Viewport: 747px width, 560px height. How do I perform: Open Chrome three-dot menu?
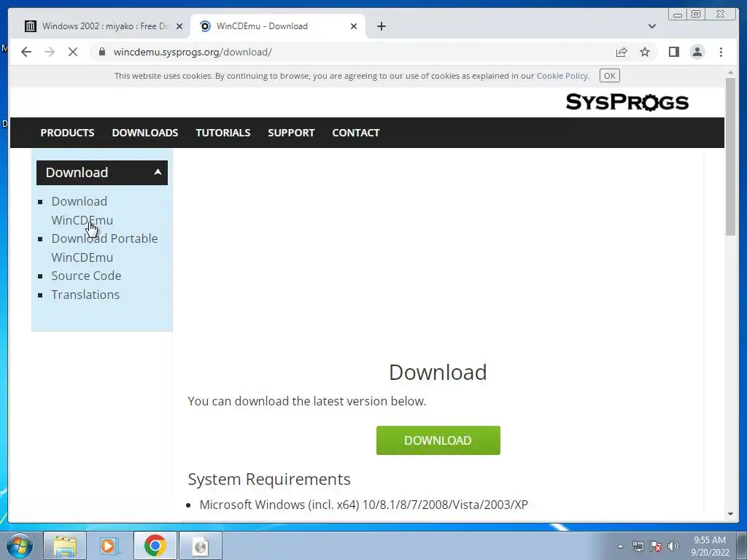(x=721, y=52)
